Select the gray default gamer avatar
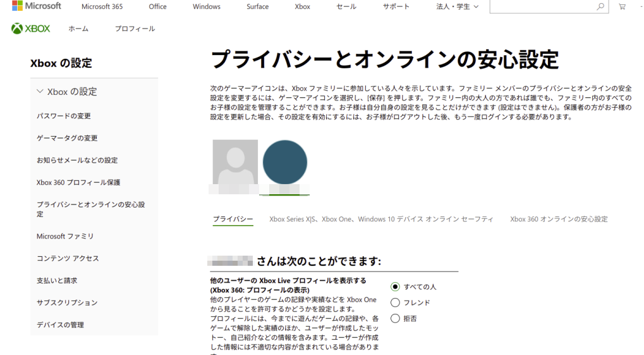The width and height of the screenshot is (644, 355). tap(235, 161)
